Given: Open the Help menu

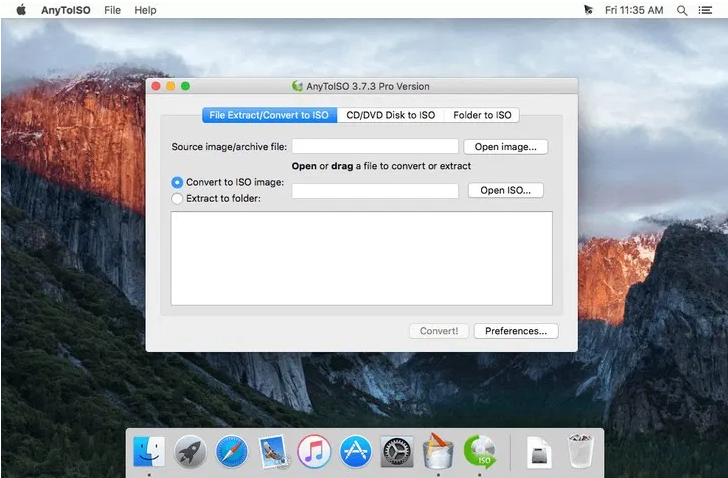Looking at the screenshot, I should (x=145, y=10).
